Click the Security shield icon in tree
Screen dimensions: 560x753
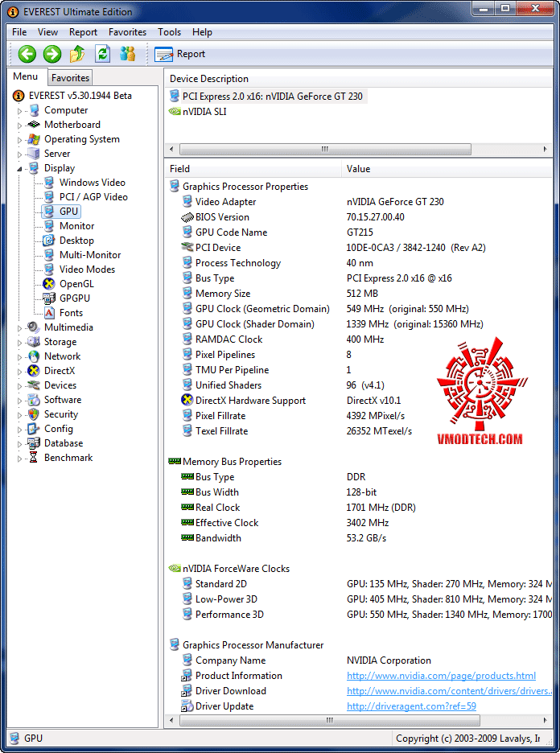tap(34, 414)
